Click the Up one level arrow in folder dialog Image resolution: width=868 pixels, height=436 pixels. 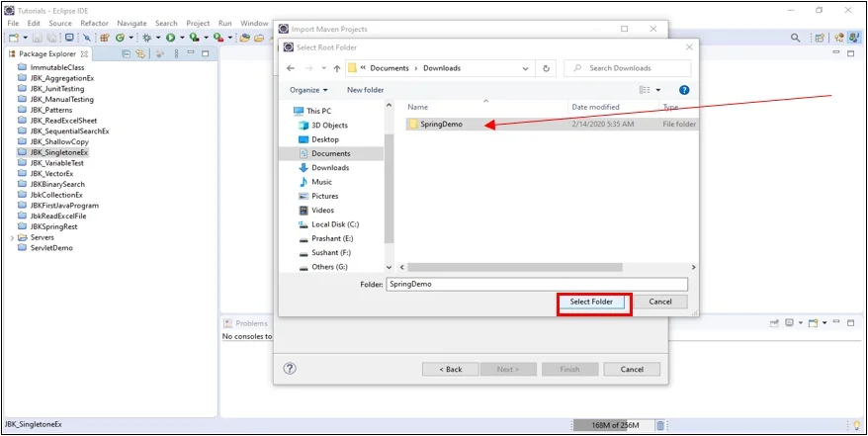[x=336, y=68]
